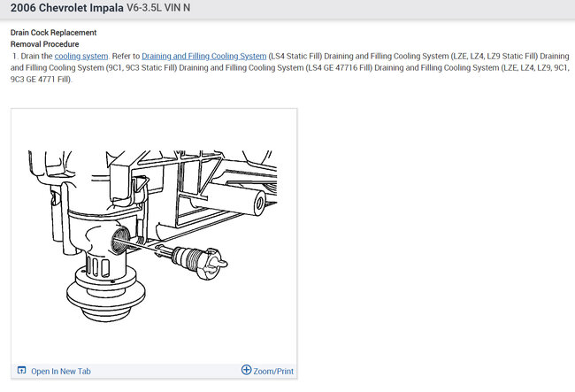
Task: Select 'Removal Procedure' heading
Action: tap(45, 44)
